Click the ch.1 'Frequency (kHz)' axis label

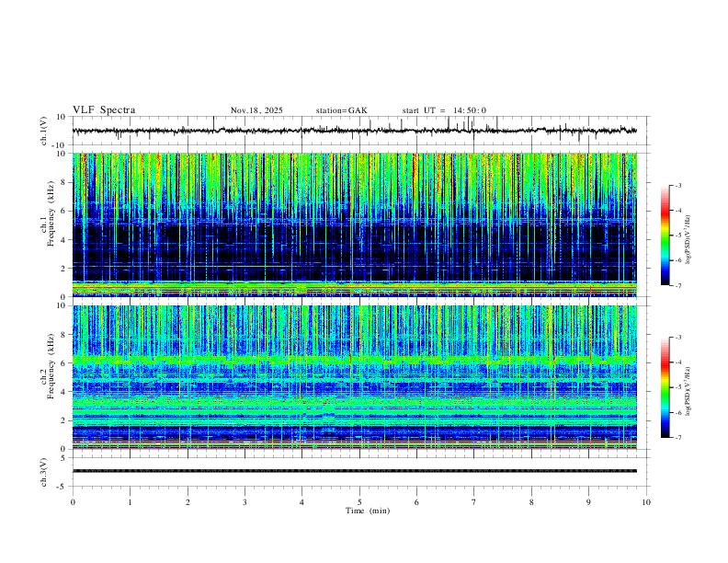point(51,213)
